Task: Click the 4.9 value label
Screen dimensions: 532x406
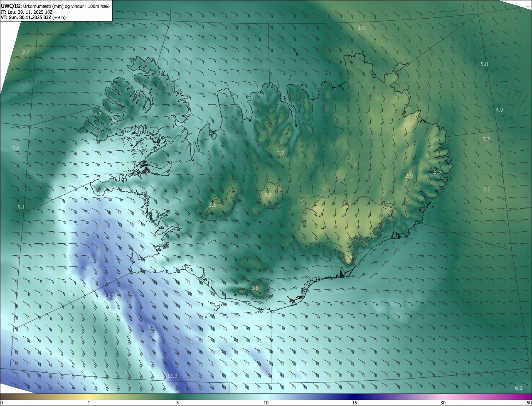Action: pos(500,110)
